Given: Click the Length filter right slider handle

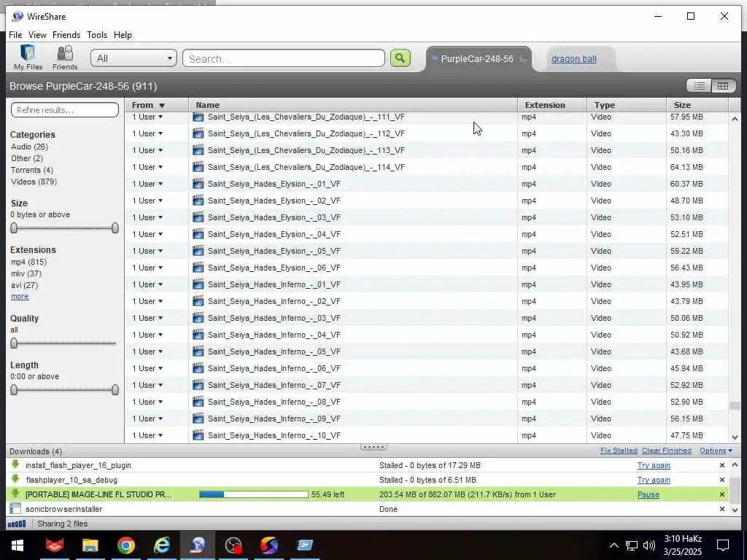Looking at the screenshot, I should pos(115,390).
